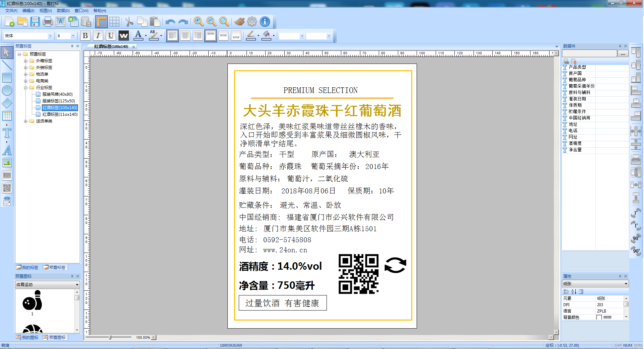
Task: Click the ... browse button in 数据件
Action: click(x=623, y=54)
